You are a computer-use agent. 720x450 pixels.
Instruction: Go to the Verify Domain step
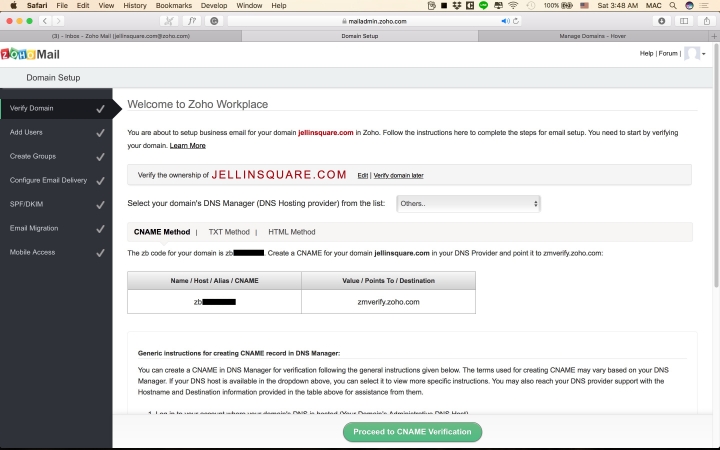[56, 108]
